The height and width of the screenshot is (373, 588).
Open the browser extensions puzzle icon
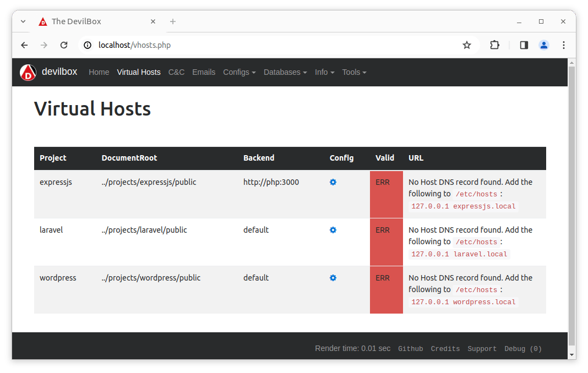pyautogui.click(x=494, y=45)
